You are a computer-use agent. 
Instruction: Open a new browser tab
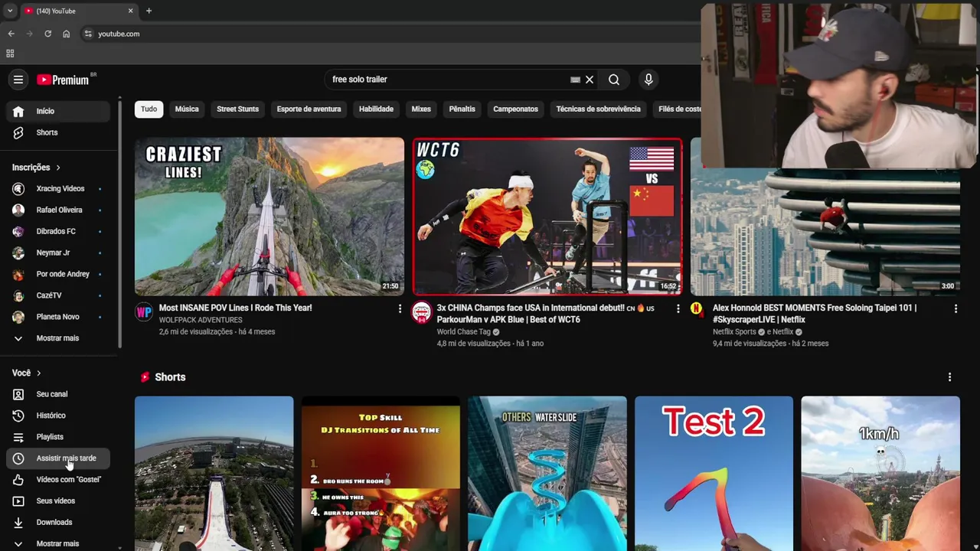click(x=149, y=11)
